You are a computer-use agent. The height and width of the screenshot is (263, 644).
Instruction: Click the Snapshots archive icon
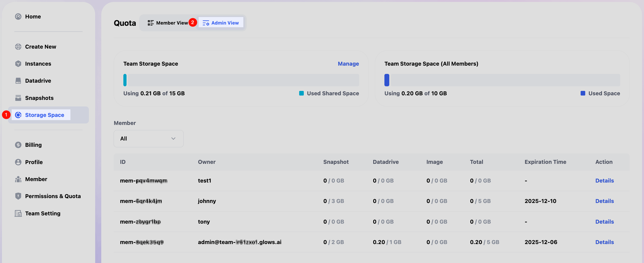(x=18, y=98)
